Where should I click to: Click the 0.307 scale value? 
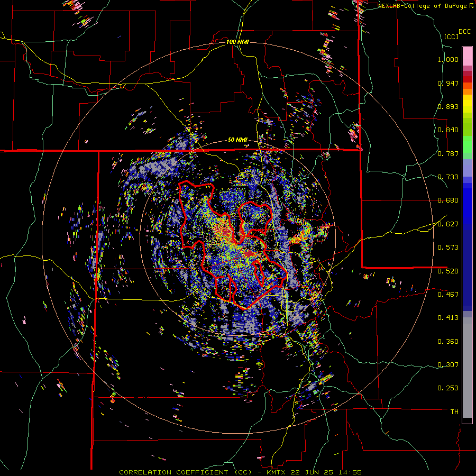(448, 365)
